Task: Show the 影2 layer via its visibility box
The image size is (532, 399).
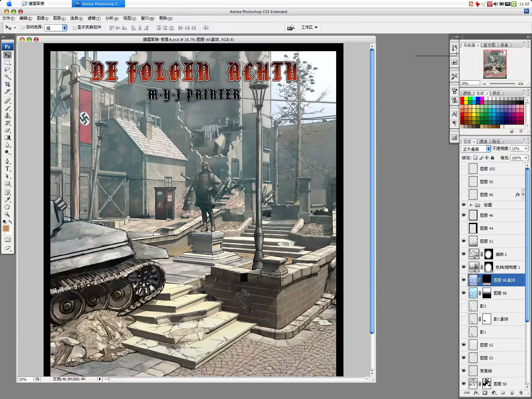Action: click(x=464, y=306)
